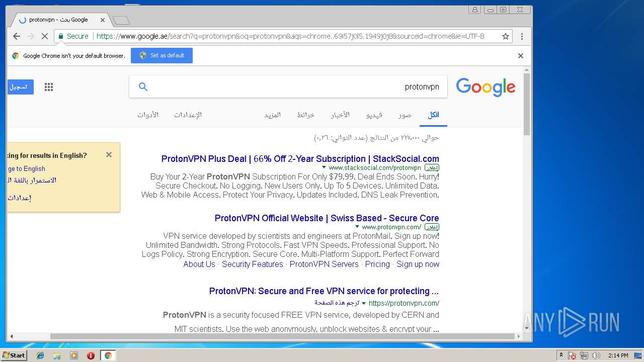Stop loading the page with the X button
This screenshot has height=362, width=644.
tap(44, 36)
